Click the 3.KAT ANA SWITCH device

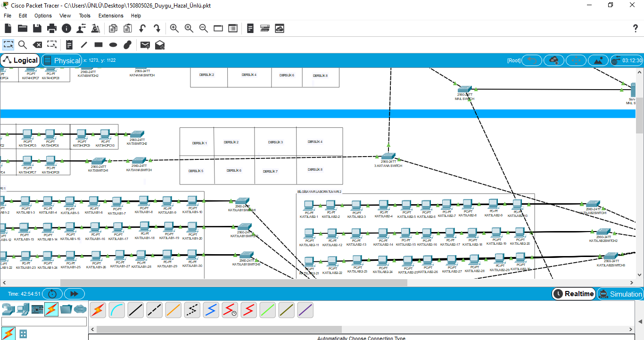[388, 157]
